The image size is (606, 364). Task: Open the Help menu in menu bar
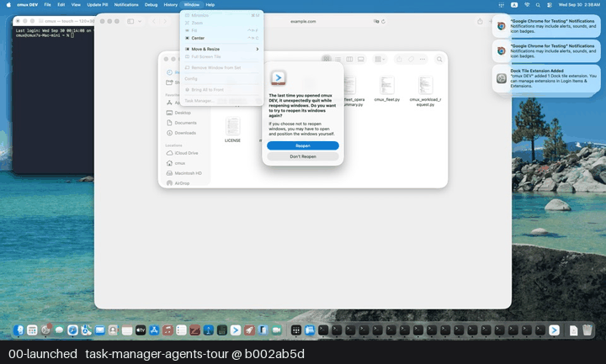tap(210, 5)
